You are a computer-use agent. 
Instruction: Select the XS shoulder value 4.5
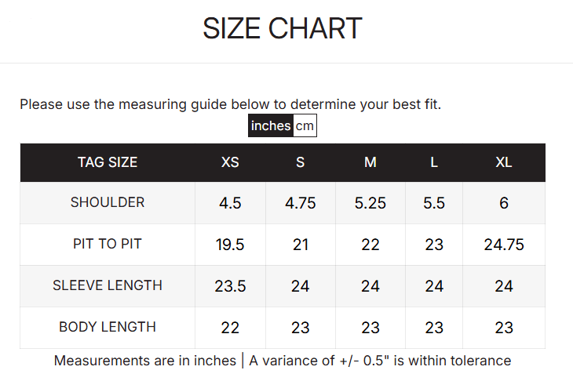230,203
